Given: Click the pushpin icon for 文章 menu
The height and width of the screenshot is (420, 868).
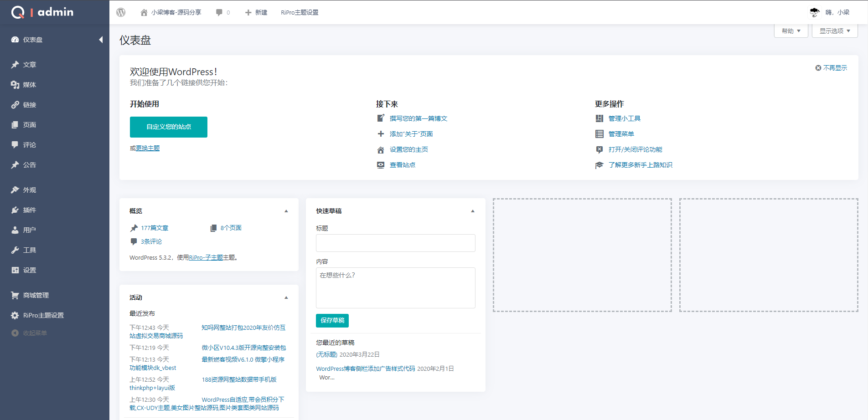Looking at the screenshot, I should click(15, 65).
